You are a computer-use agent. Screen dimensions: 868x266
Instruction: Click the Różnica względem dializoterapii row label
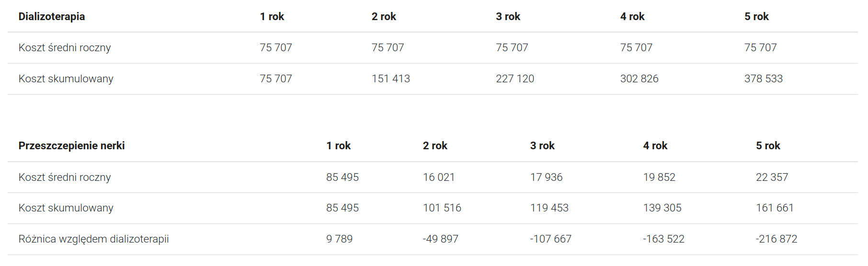[94, 239]
